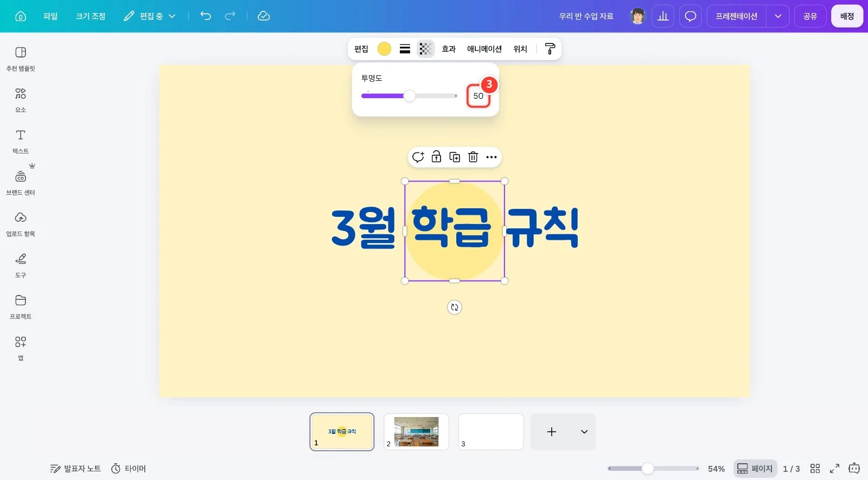Select page 2 classroom thumbnail
This screenshot has width=868, height=480.
[x=416, y=432]
